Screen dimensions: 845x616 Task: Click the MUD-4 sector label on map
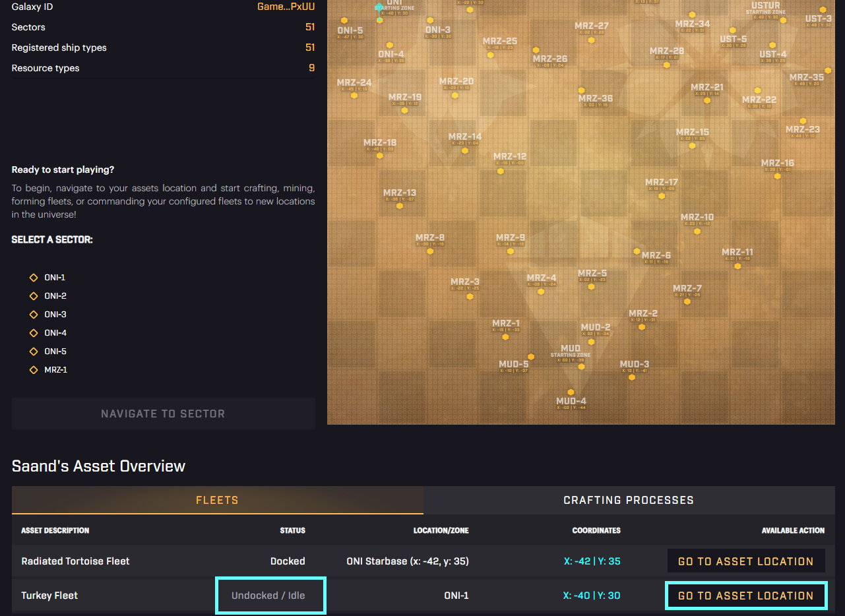pyautogui.click(x=571, y=401)
